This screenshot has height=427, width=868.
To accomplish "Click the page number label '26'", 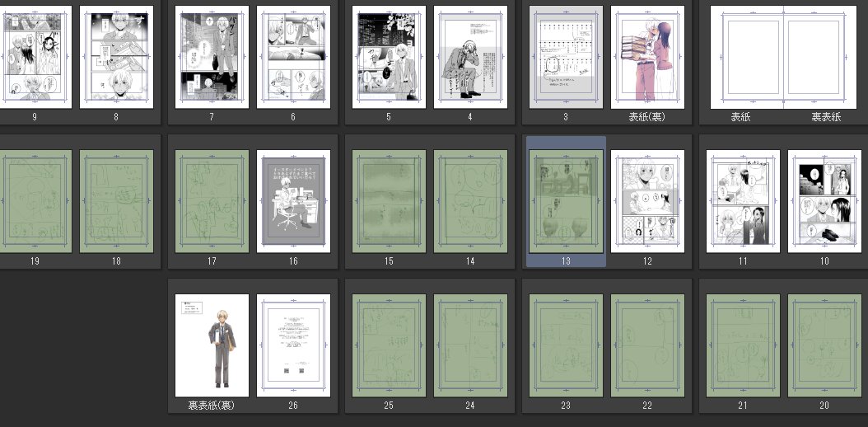I will (293, 406).
